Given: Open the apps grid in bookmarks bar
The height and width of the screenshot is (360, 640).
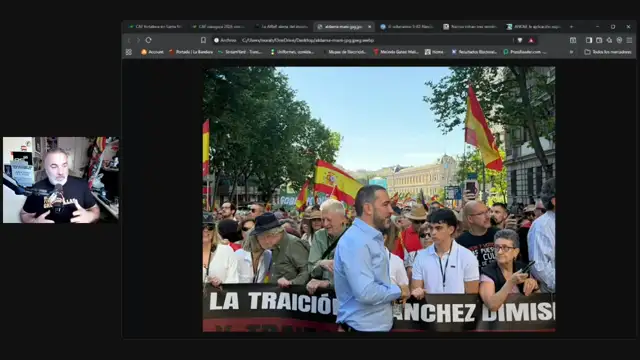Looking at the screenshot, I should pos(129,52).
